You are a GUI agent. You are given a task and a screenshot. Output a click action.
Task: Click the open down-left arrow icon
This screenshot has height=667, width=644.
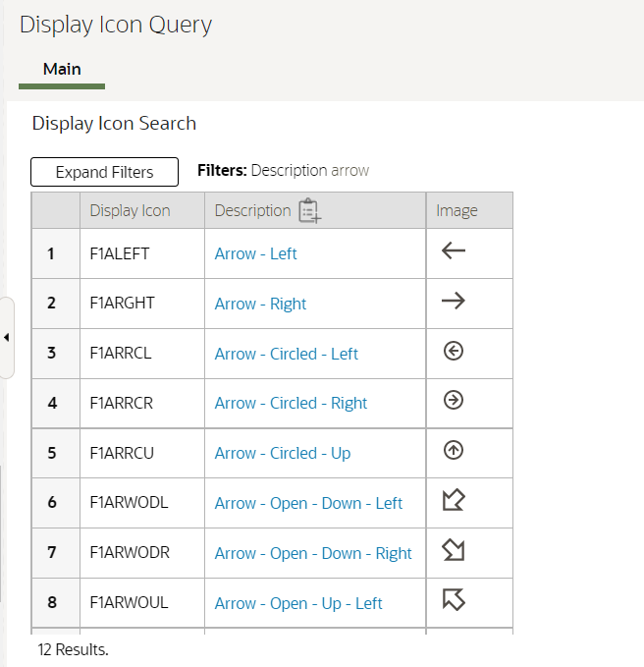[454, 501]
